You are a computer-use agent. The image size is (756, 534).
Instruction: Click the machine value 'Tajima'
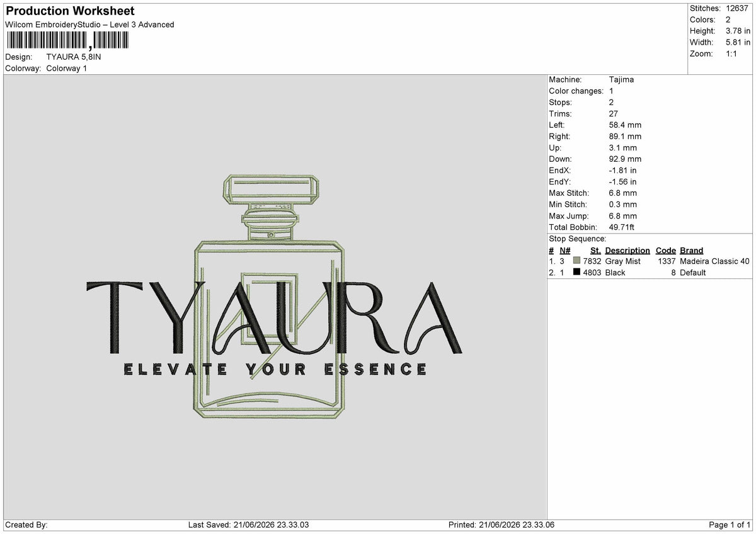(x=621, y=79)
